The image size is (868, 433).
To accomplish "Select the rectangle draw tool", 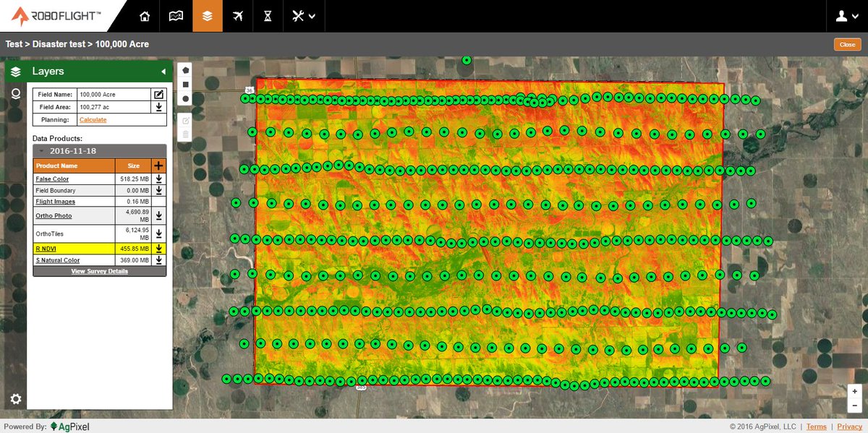I will tap(185, 85).
